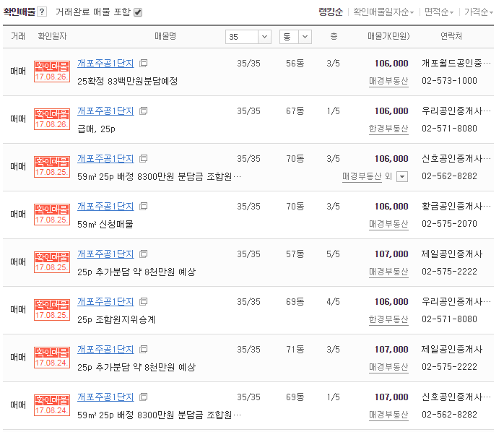The width and height of the screenshot is (504, 432).
Task: Click the 106,000 price in 67동 row
Action: pyautogui.click(x=391, y=111)
